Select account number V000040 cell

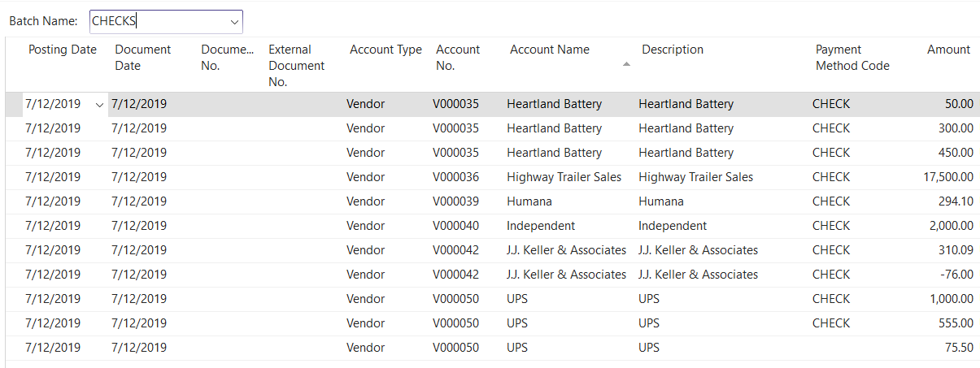(x=455, y=226)
